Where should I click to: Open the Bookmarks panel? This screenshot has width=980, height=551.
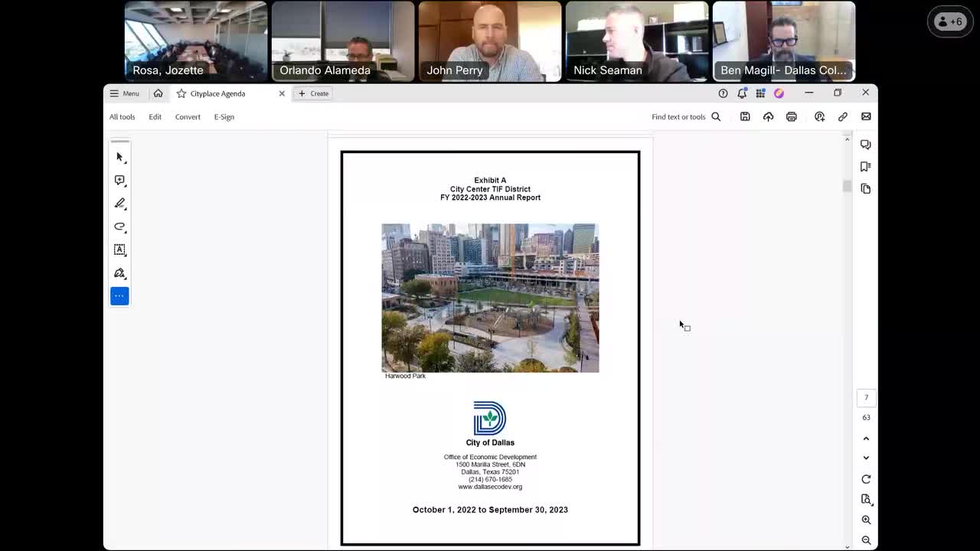[866, 166]
